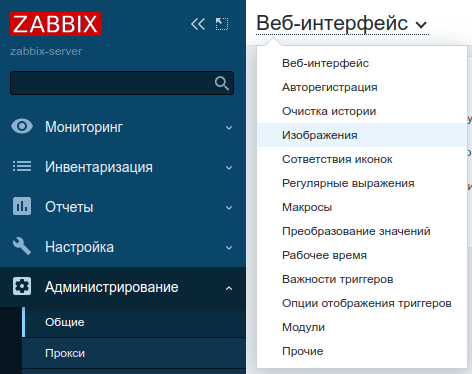This screenshot has width=472, height=374.
Task: Choose Очистка истории option
Action: 362,111
